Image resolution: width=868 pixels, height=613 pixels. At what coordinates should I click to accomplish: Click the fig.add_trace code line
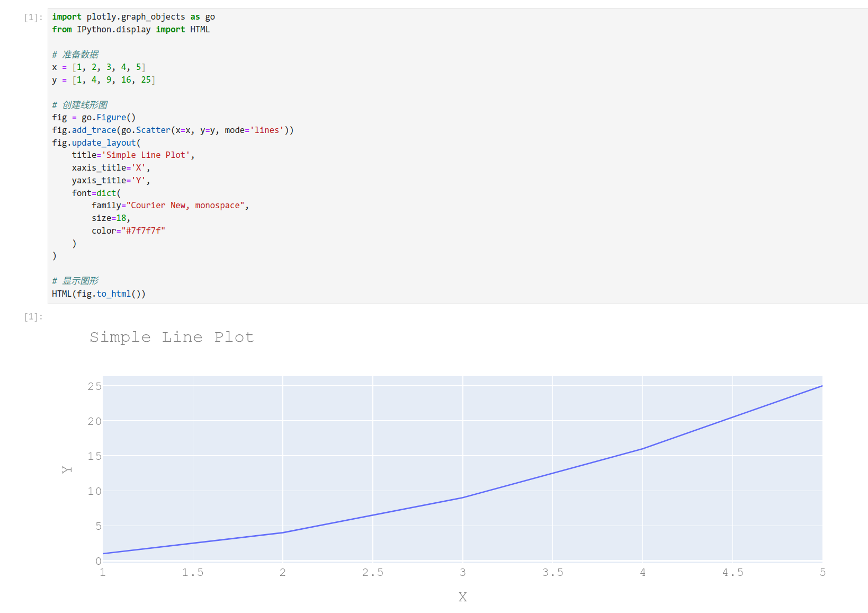(173, 130)
